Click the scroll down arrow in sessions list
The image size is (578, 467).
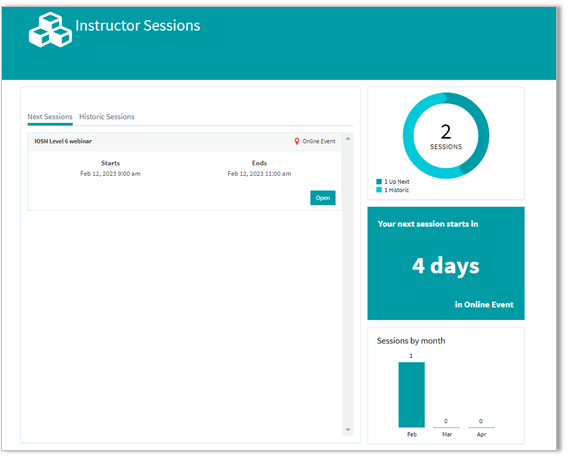click(348, 430)
